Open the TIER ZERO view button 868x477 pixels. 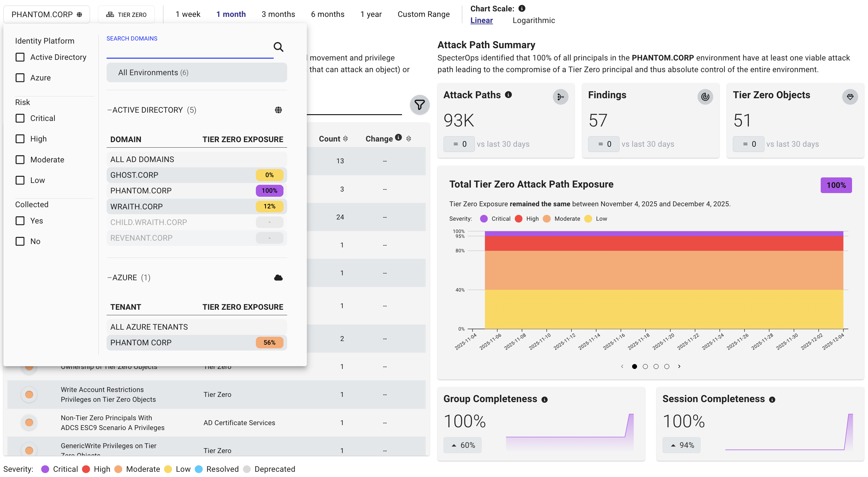[x=126, y=14]
